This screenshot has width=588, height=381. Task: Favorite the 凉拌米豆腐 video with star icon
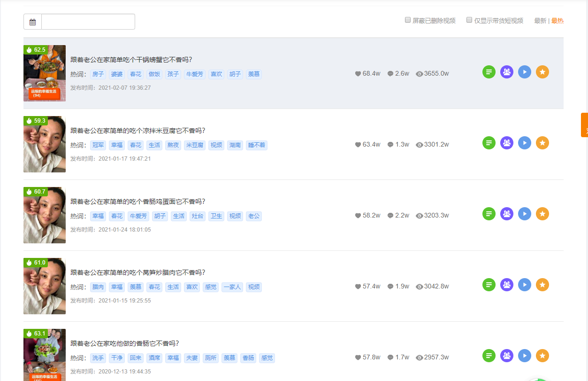(542, 143)
